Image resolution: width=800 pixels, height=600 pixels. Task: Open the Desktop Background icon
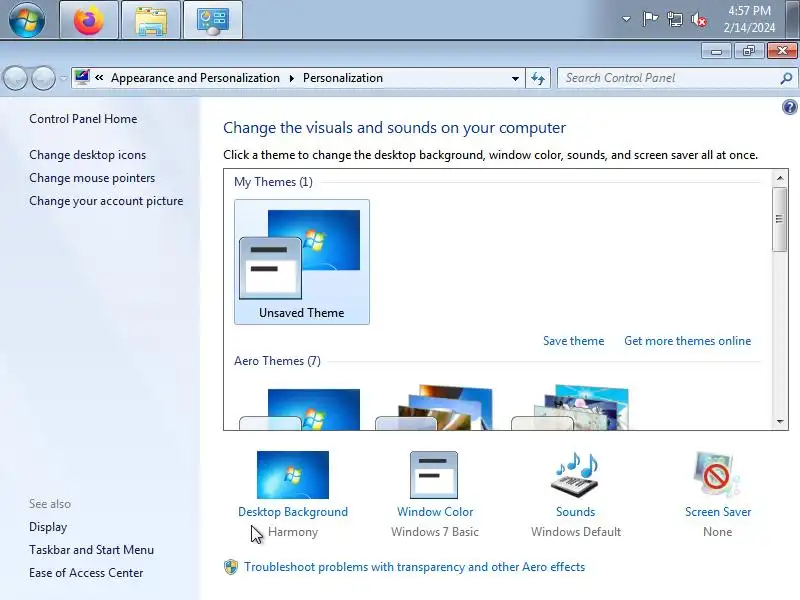coord(293,475)
